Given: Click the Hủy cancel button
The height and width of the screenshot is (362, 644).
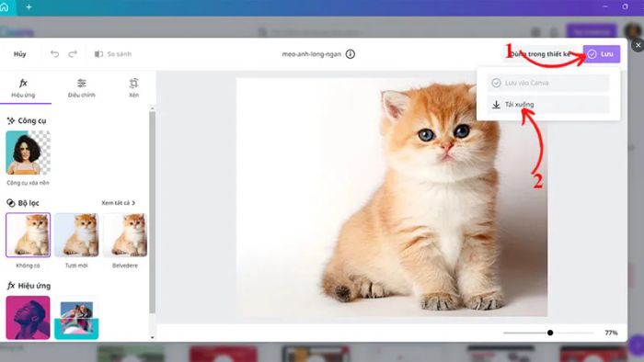Looking at the screenshot, I should tap(19, 54).
